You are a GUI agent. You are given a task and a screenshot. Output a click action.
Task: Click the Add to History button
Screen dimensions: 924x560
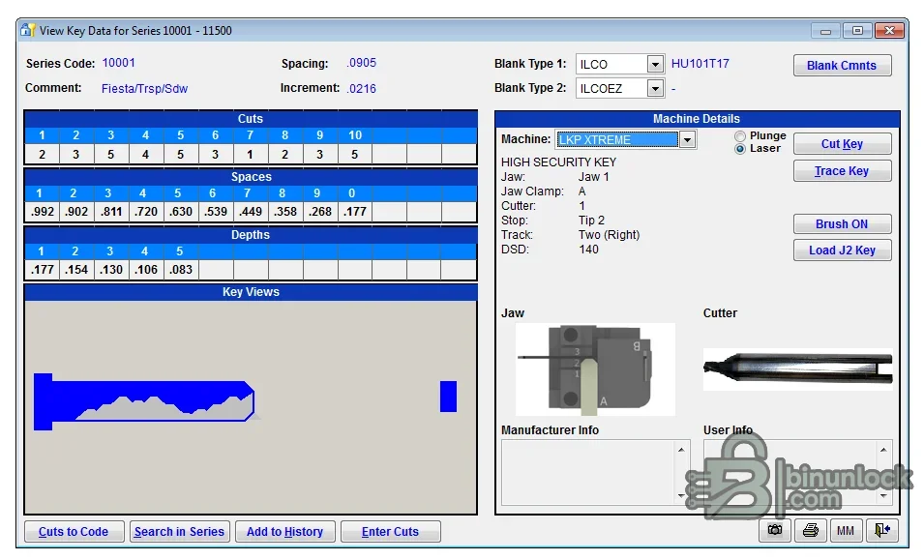click(x=284, y=531)
